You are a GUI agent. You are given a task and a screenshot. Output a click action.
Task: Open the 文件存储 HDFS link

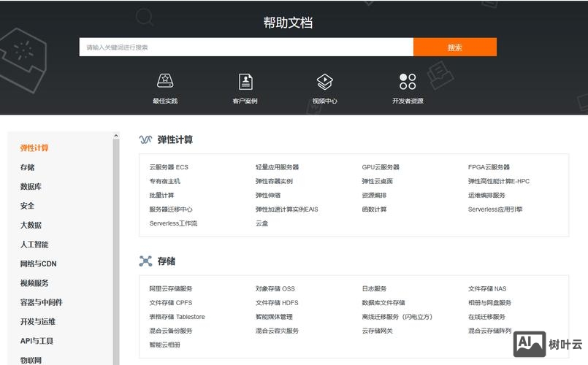pyautogui.click(x=277, y=303)
